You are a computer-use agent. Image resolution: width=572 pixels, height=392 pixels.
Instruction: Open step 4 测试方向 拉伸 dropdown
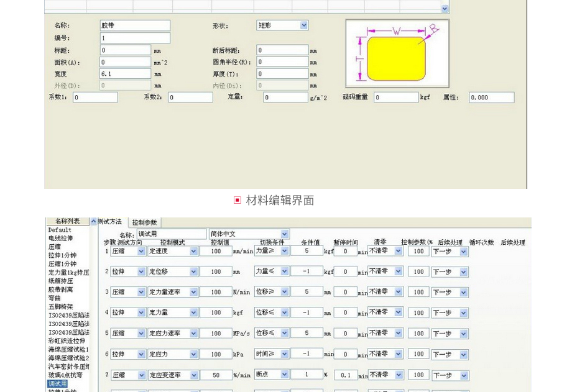(x=141, y=312)
